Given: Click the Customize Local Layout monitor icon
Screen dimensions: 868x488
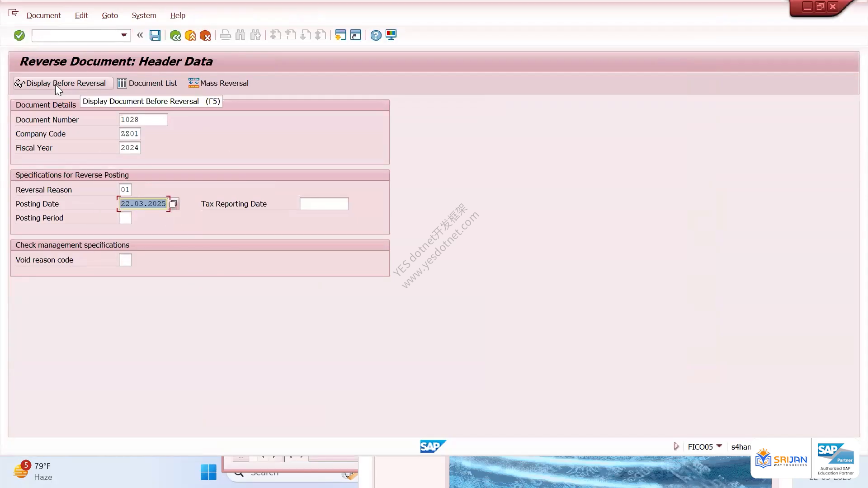Looking at the screenshot, I should pyautogui.click(x=391, y=35).
